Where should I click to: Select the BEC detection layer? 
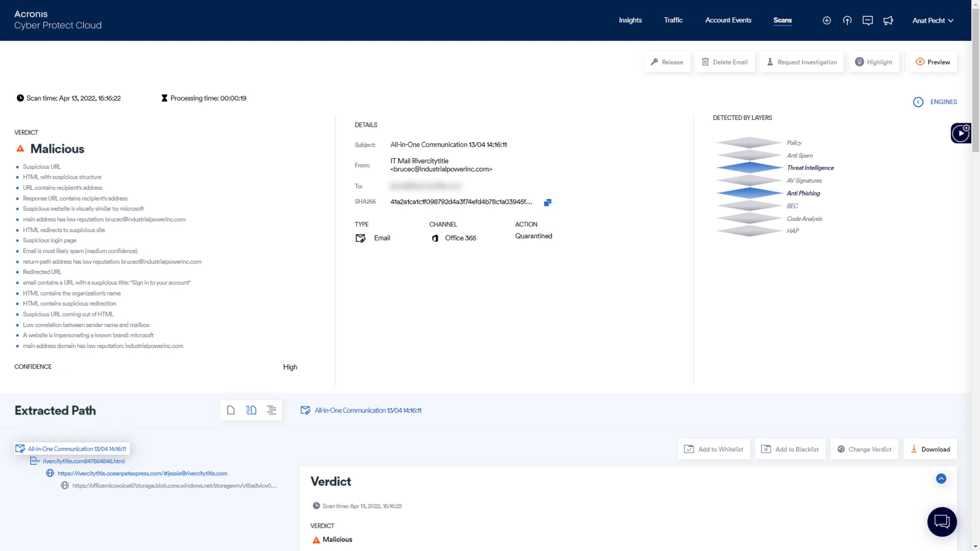click(757, 206)
